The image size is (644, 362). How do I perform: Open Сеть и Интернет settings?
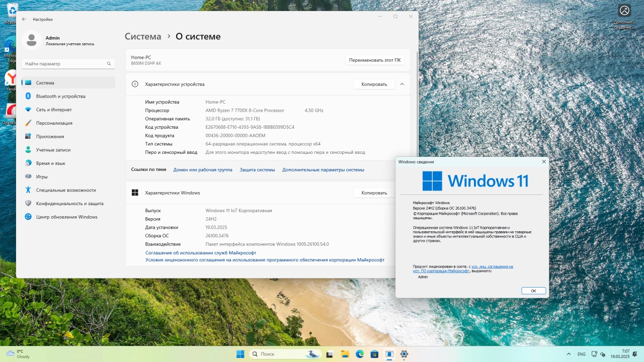[x=68, y=110]
